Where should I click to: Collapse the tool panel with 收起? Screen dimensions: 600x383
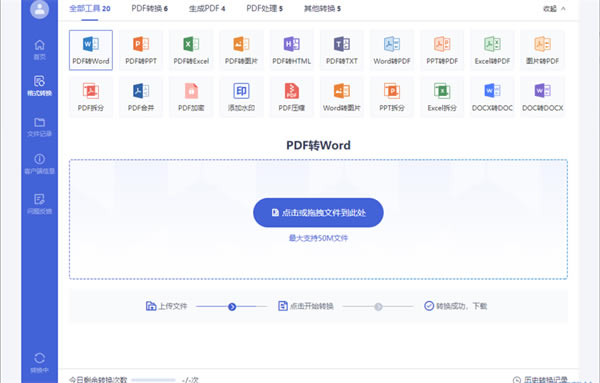554,8
